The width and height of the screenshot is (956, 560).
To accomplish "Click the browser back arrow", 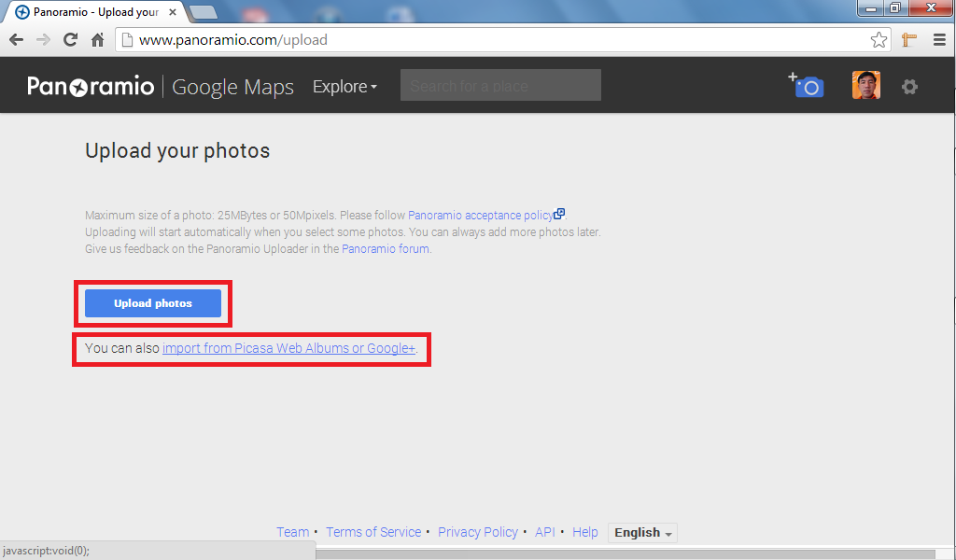I will click(x=17, y=40).
